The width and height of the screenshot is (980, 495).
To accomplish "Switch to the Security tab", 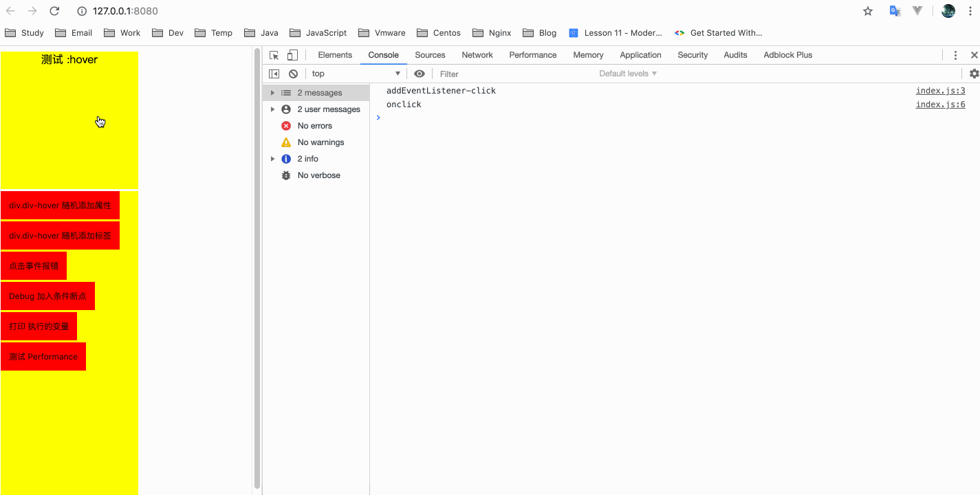I will [x=693, y=55].
